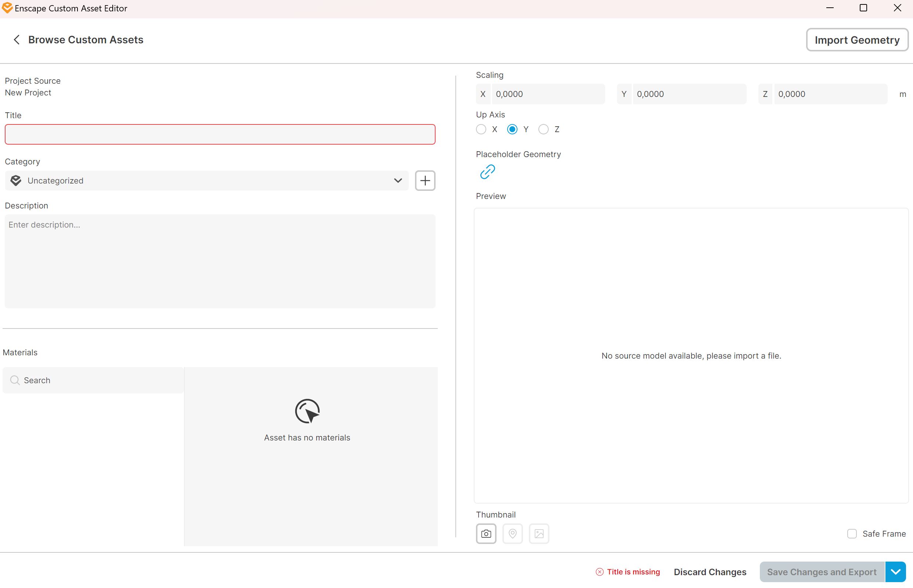Close the Enscape Custom Asset Editor window
Screen dimensions: 913x588
click(x=897, y=8)
